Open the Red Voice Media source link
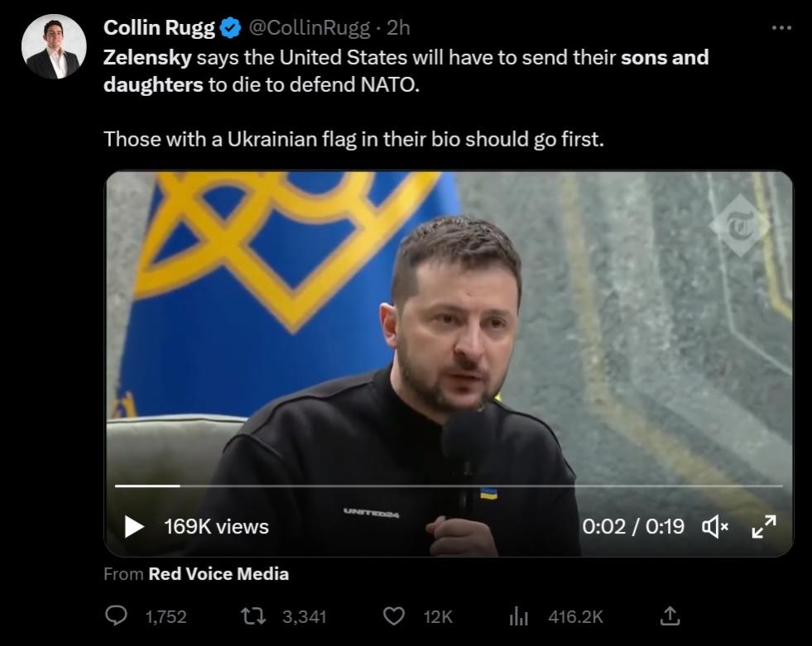Viewport: 812px width, 646px height. pyautogui.click(x=219, y=573)
